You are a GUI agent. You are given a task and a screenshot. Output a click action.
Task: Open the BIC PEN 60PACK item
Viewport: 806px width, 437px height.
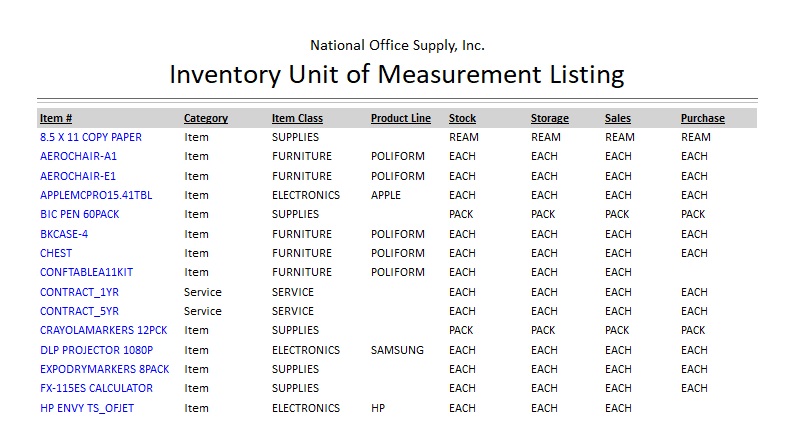coord(80,214)
